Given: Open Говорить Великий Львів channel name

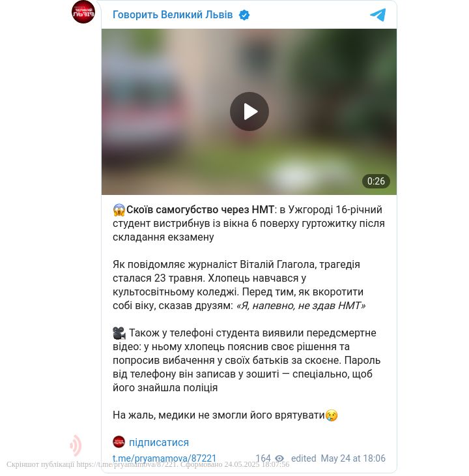Looking at the screenshot, I should click(173, 14).
